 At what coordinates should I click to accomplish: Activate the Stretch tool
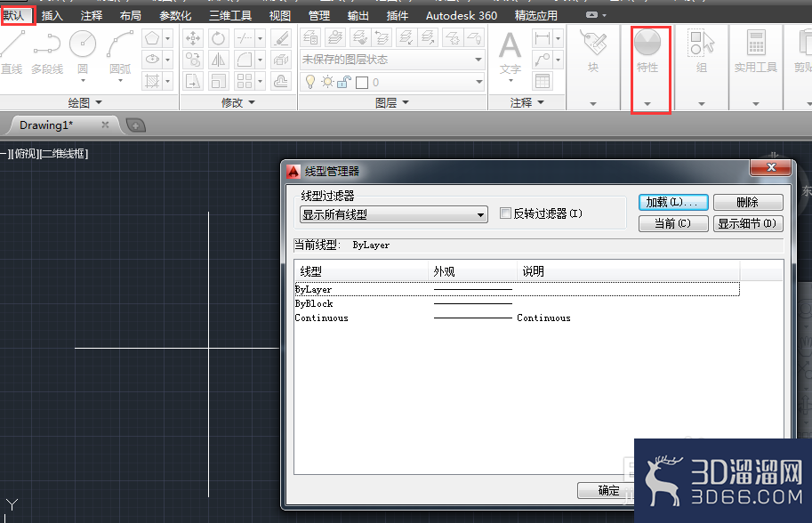click(x=193, y=81)
